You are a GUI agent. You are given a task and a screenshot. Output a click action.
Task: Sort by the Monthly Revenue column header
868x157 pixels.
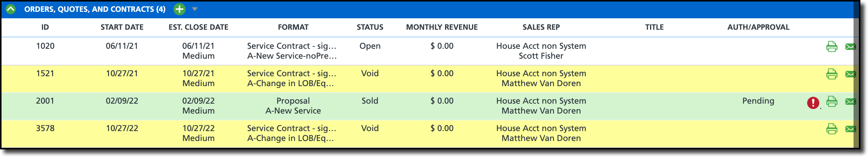pos(442,27)
